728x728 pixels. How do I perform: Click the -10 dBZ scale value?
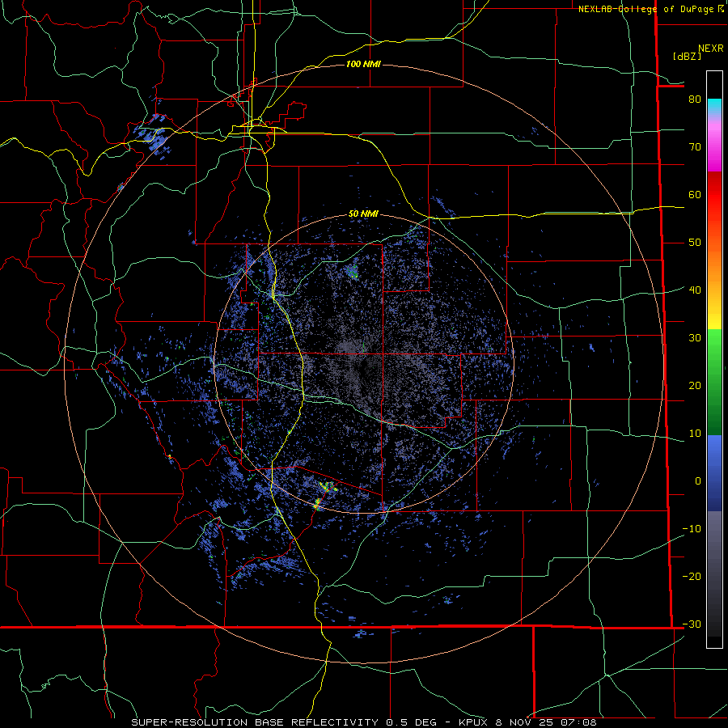pos(692,528)
